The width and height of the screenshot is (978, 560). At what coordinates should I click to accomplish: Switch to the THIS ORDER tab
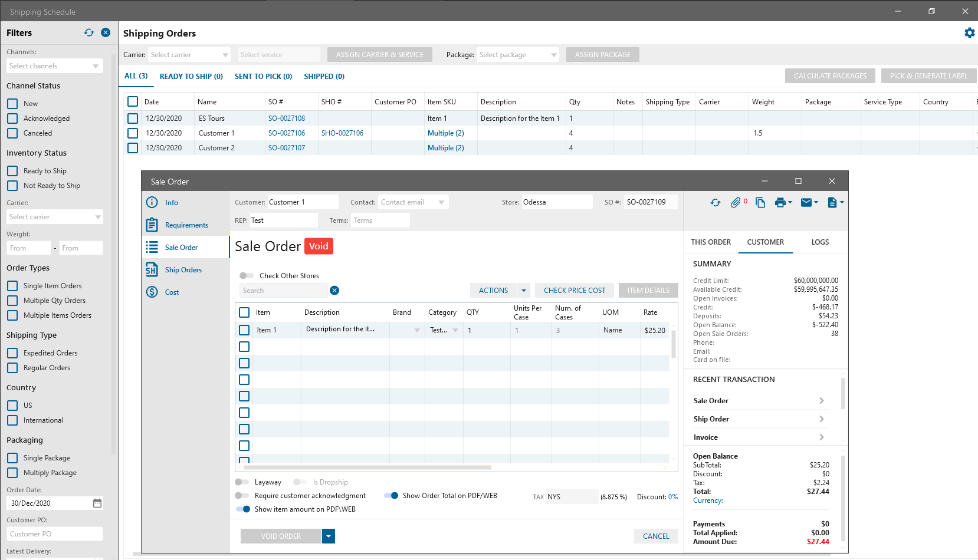coord(711,242)
